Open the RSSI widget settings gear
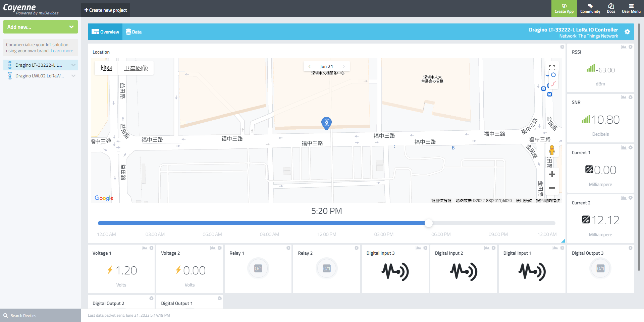 click(x=631, y=47)
